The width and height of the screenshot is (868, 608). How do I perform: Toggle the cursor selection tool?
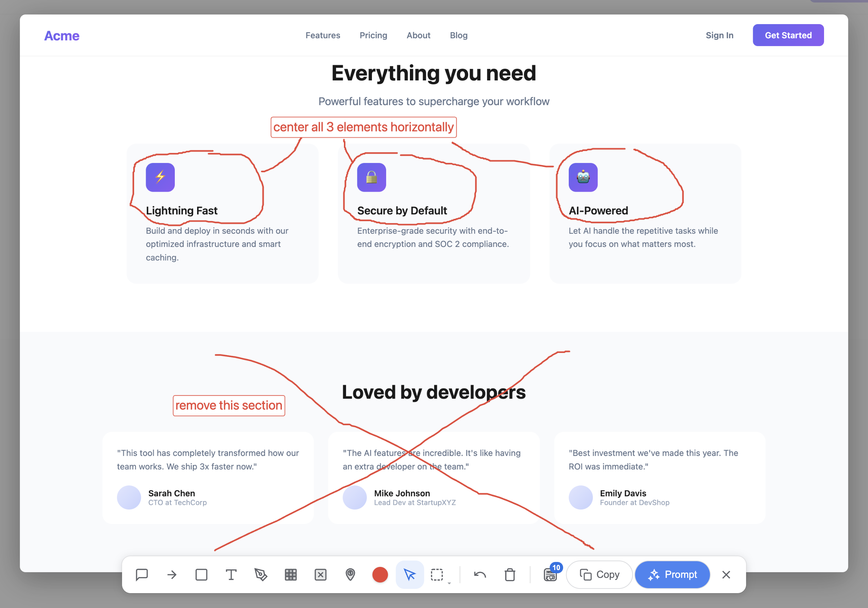(410, 575)
